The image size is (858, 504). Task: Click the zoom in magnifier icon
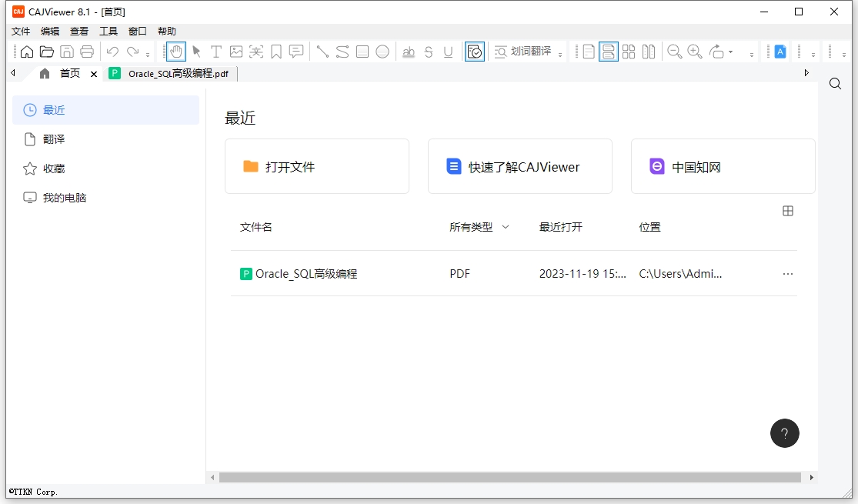[x=695, y=52]
